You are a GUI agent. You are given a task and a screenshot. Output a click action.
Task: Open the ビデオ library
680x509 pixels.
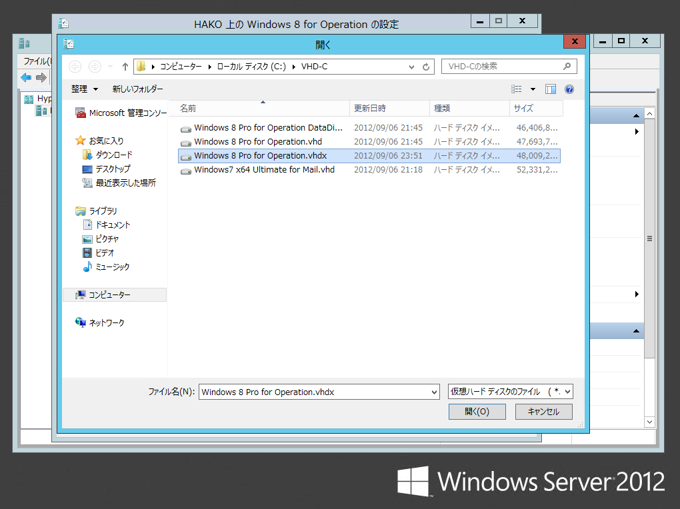click(98, 253)
